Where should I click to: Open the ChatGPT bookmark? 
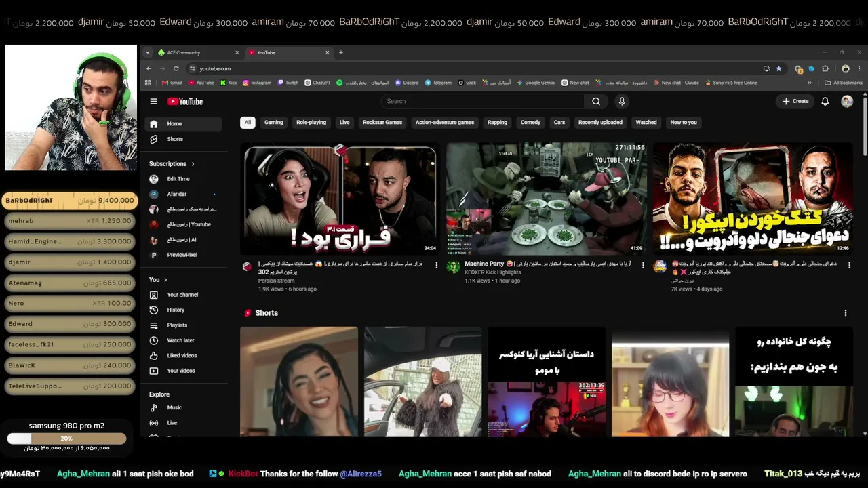point(317,83)
